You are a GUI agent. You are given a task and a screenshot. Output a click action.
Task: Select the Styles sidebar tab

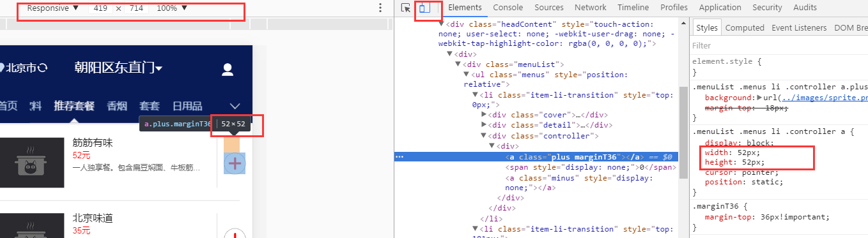pyautogui.click(x=707, y=28)
